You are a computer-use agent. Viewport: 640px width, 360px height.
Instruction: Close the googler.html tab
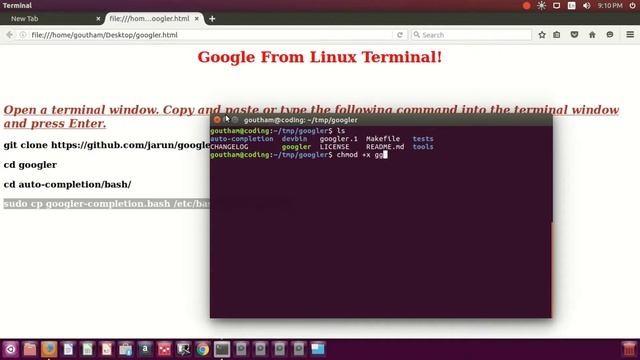click(196, 19)
